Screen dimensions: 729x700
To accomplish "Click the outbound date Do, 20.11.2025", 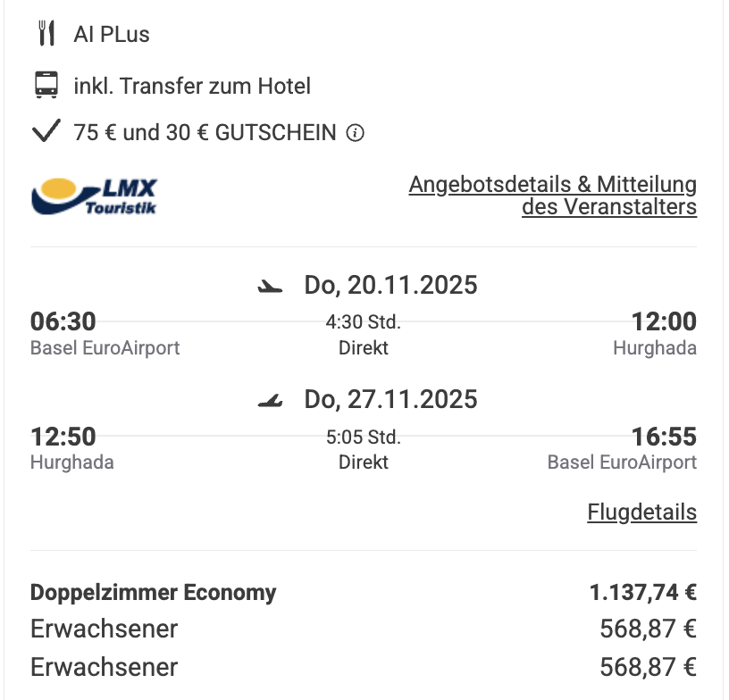I will click(x=390, y=285).
